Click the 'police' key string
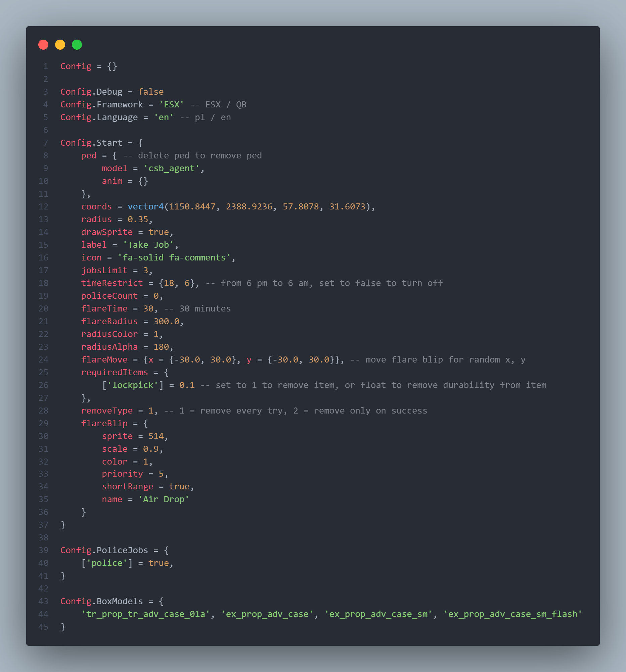 click(106, 563)
